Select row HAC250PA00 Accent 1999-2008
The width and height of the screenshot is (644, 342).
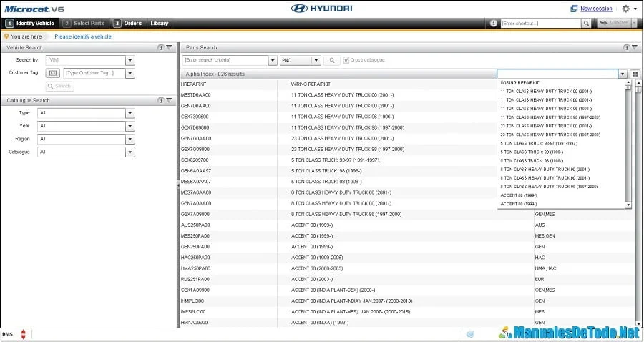407,258
